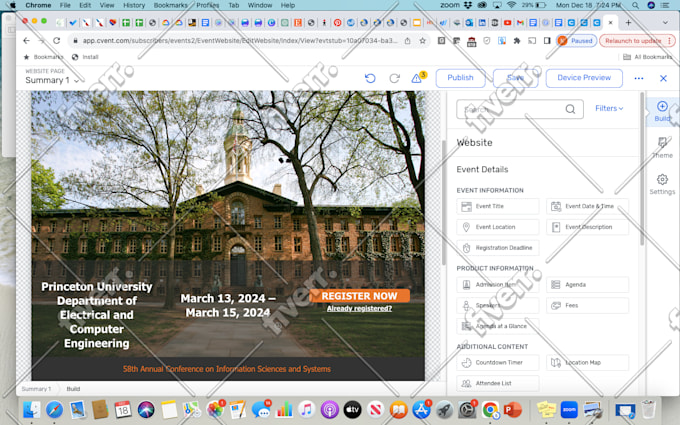
Task: Open PowerPoint from the dock
Action: click(513, 409)
